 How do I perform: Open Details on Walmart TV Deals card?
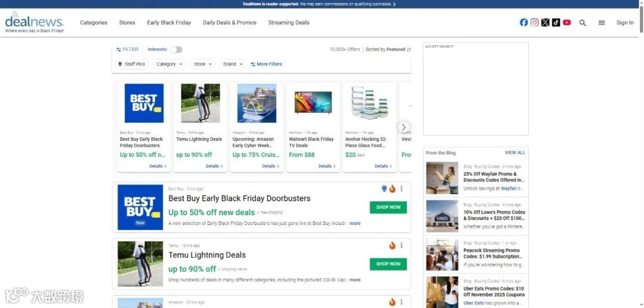pyautogui.click(x=327, y=166)
